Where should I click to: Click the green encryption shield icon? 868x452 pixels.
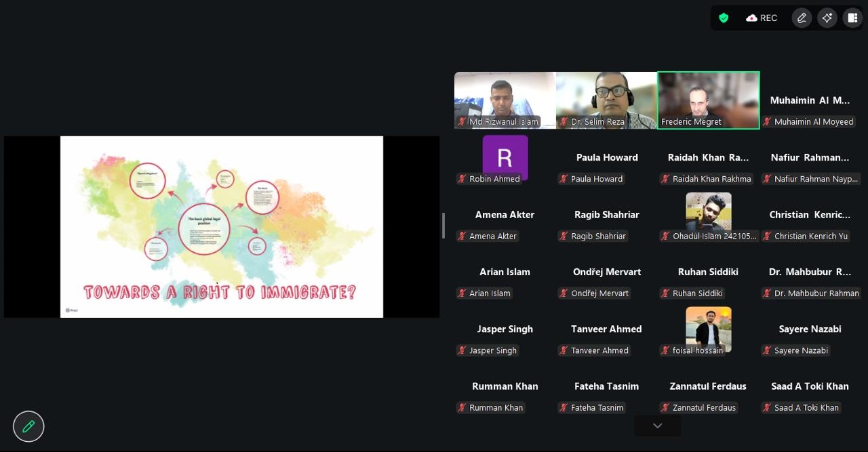coord(724,18)
